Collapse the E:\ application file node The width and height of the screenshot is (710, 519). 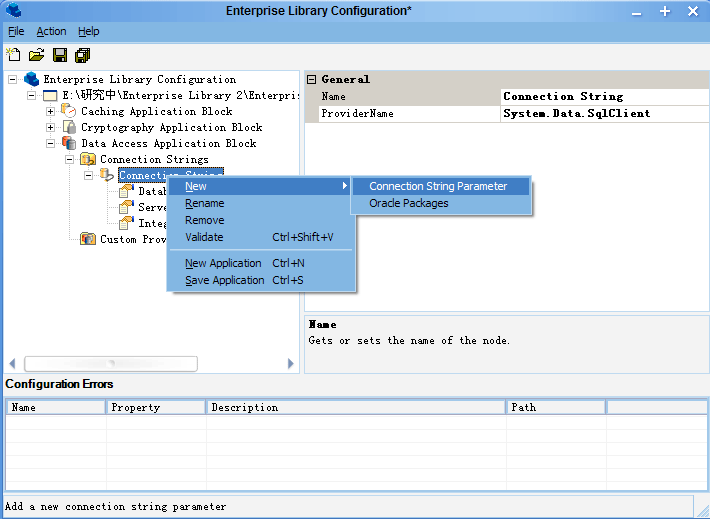click(x=31, y=95)
